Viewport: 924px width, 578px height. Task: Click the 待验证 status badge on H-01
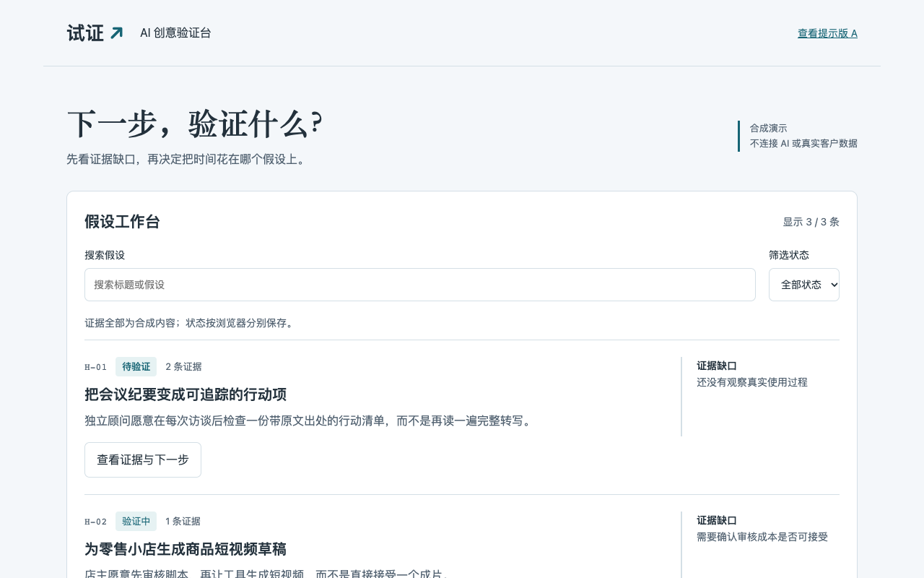pos(136,367)
